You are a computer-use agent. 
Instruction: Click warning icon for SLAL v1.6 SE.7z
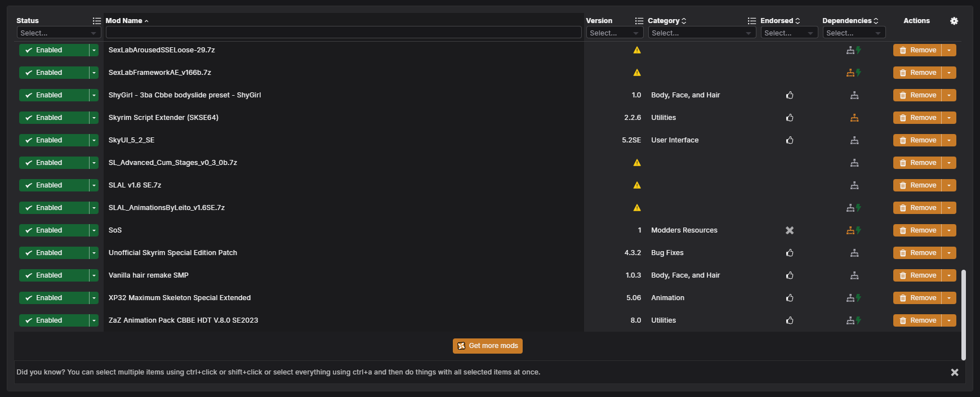tap(637, 185)
